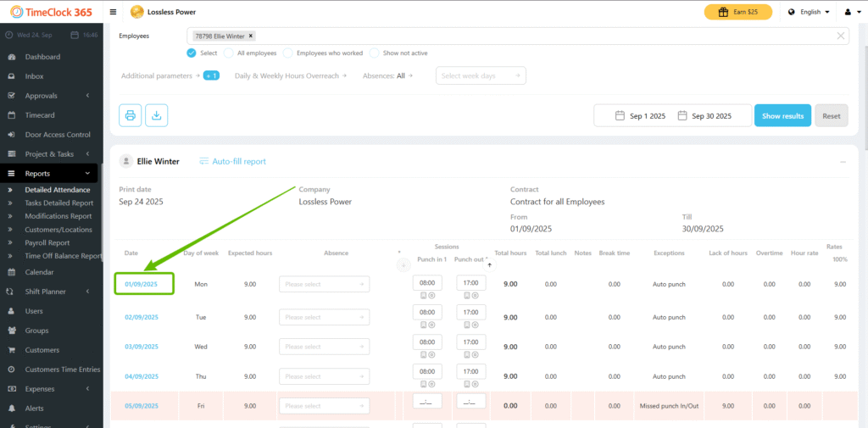Click the Show results button
Viewport: 868px width, 428px height.
(782, 115)
